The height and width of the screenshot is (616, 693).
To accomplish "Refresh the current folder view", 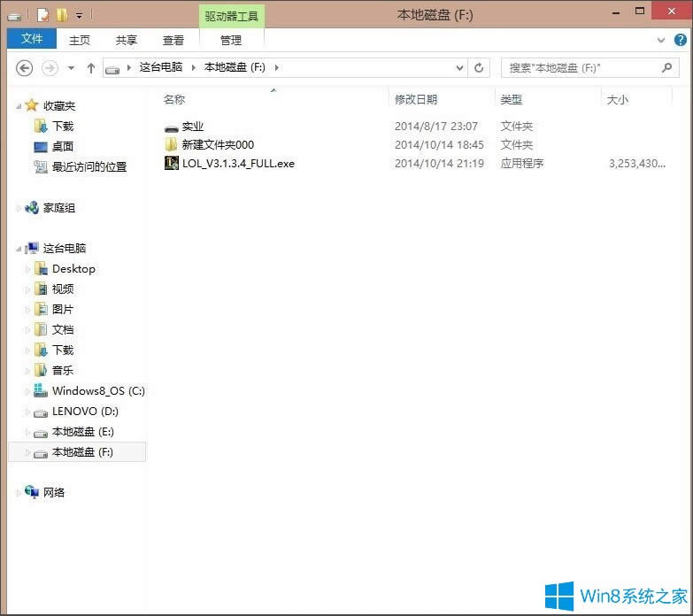I will click(x=480, y=67).
